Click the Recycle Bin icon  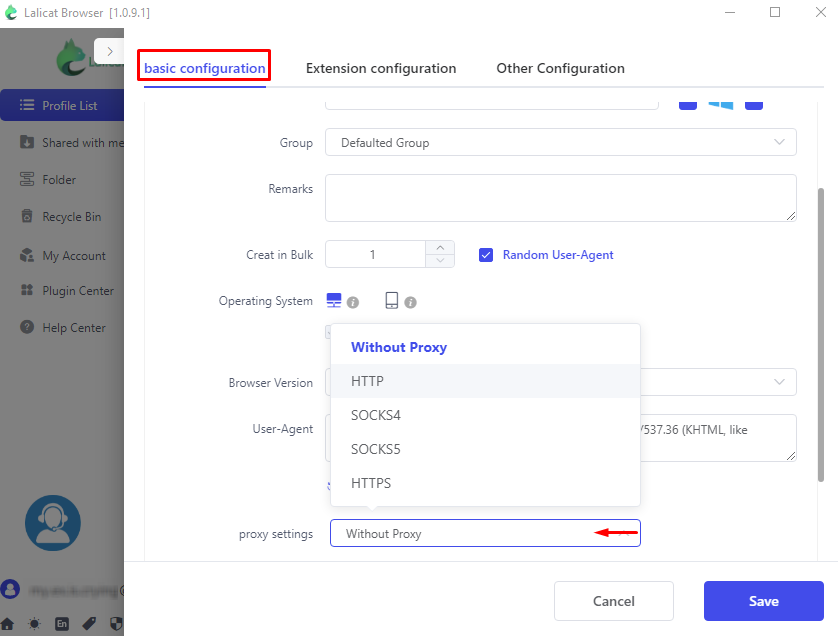27,216
